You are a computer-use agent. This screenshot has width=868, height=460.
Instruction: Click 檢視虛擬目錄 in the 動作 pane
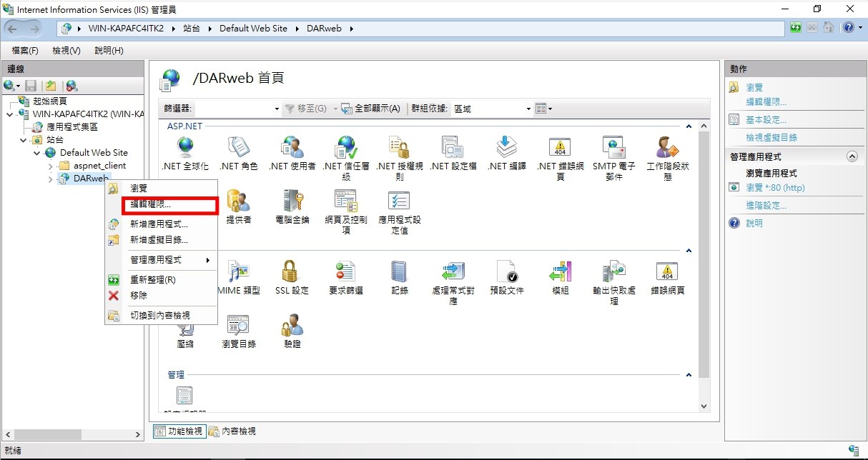click(x=771, y=137)
